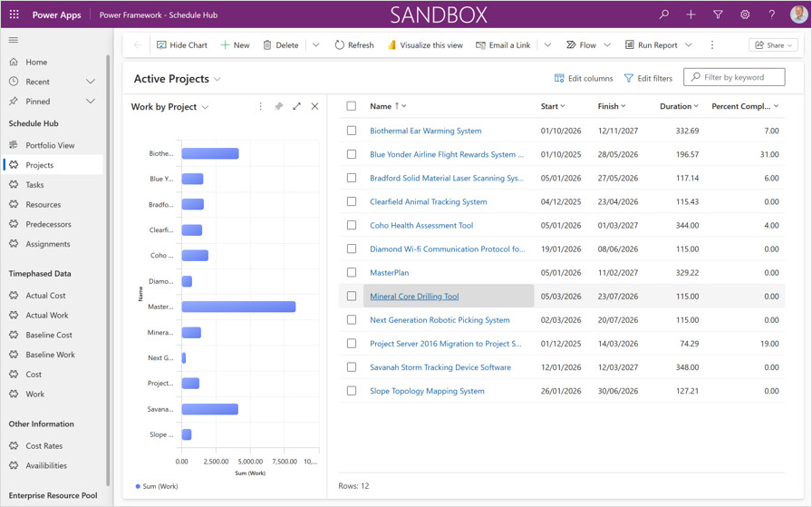Click the Refresh toolbar icon
The width and height of the screenshot is (812, 507).
[340, 44]
